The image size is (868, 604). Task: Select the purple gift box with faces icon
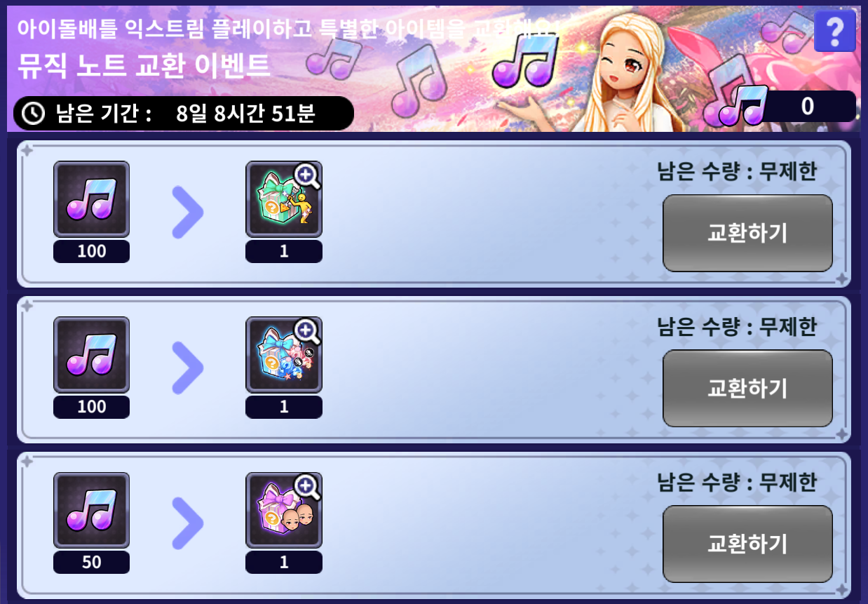click(x=284, y=511)
